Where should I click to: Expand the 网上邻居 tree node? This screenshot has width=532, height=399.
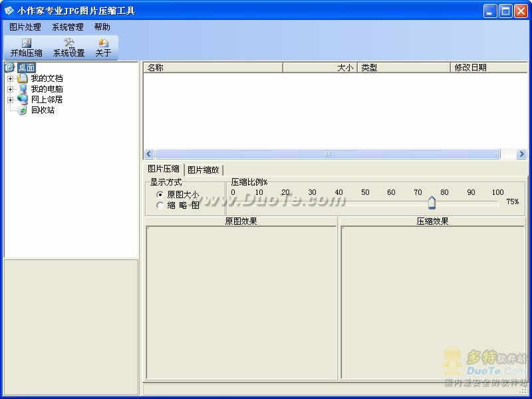click(x=10, y=100)
